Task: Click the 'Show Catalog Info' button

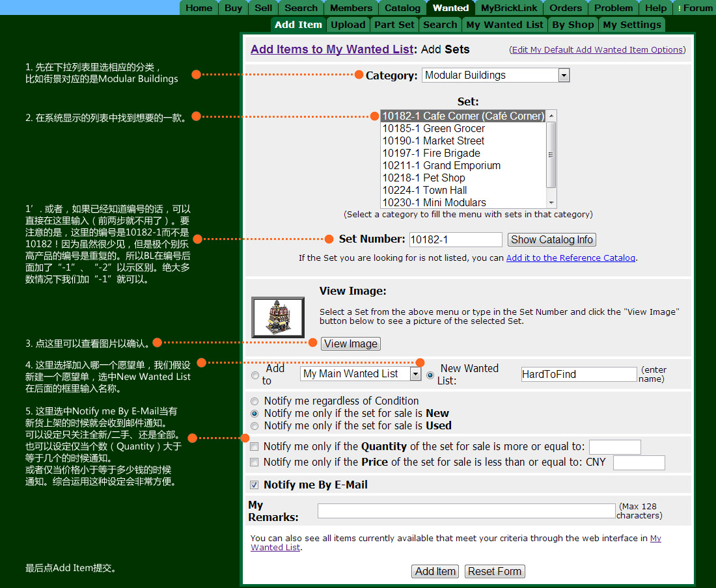Action: (x=551, y=239)
